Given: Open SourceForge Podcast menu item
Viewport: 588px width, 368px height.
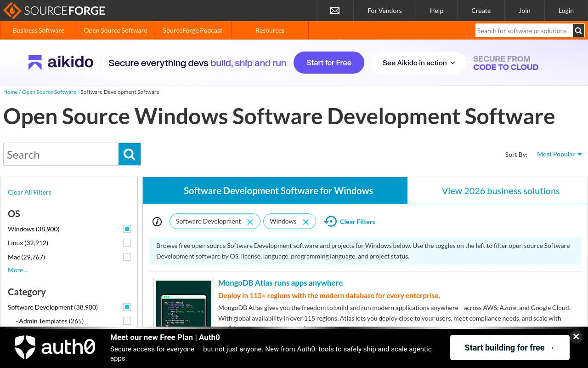Looking at the screenshot, I should point(192,30).
